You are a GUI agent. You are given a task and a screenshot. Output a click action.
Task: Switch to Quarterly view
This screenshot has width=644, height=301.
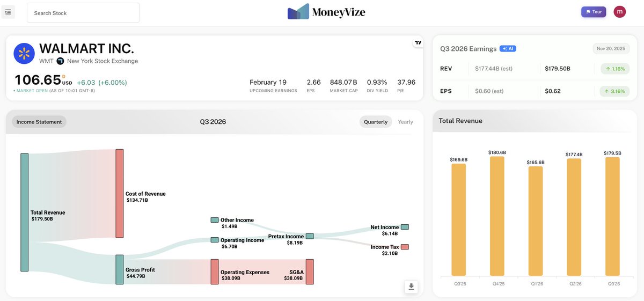[376, 122]
